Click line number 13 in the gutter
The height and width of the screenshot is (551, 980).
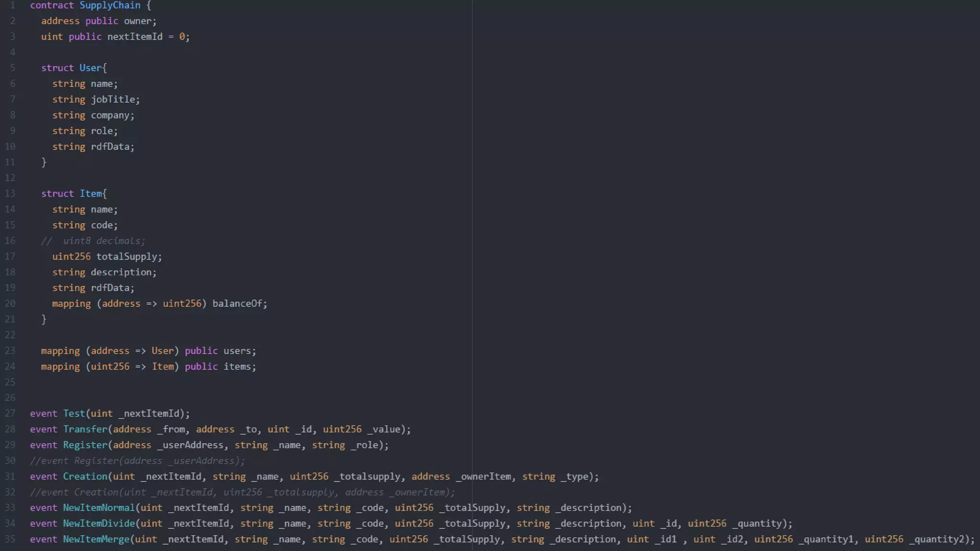[10, 194]
